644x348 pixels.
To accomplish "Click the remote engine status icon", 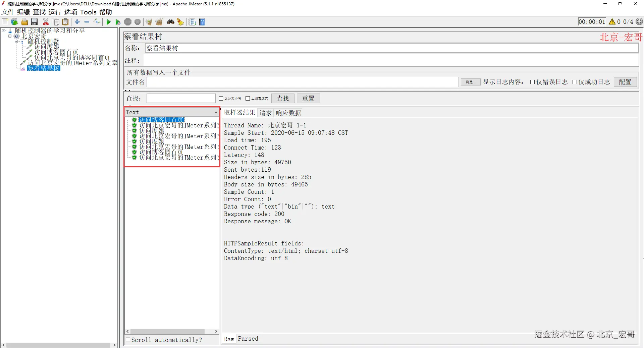I will (x=639, y=21).
